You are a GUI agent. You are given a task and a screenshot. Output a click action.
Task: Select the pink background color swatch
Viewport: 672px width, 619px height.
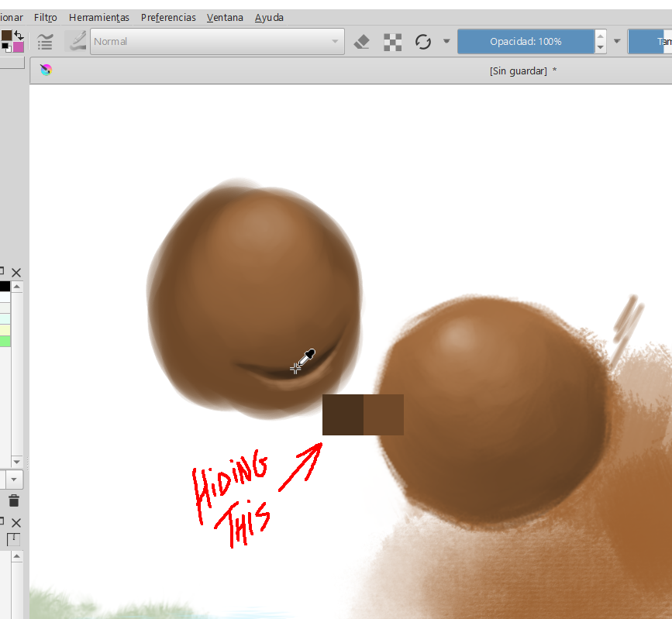(x=19, y=46)
